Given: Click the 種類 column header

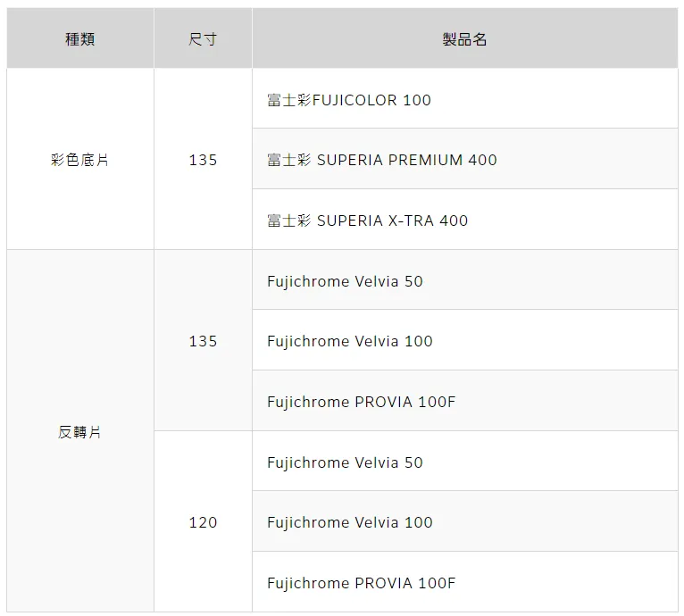Looking at the screenshot, I should pyautogui.click(x=80, y=38).
